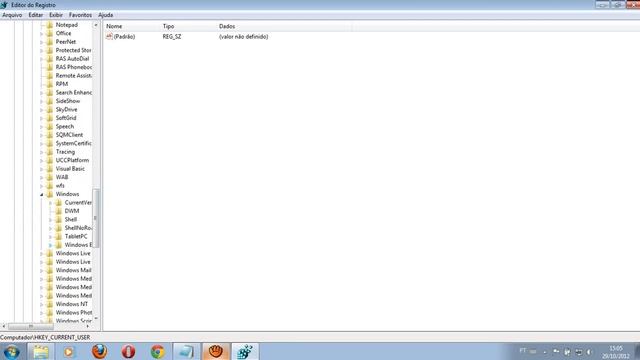Select the TabletPC subkey folder icon
The image size is (640, 360).
(59, 236)
